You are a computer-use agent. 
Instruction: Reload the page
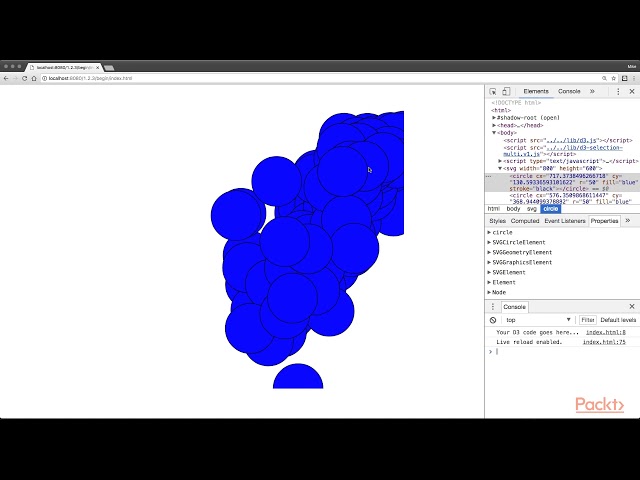coord(24,78)
